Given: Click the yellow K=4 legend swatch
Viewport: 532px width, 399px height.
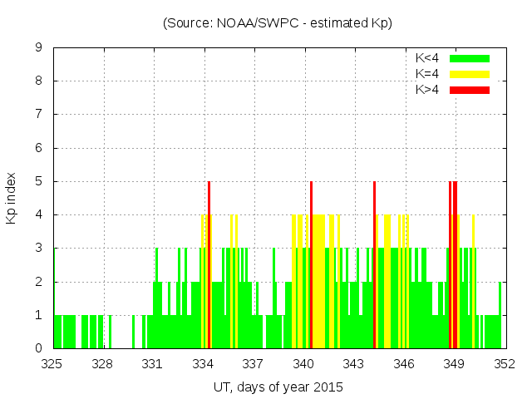Looking at the screenshot, I should point(470,74).
